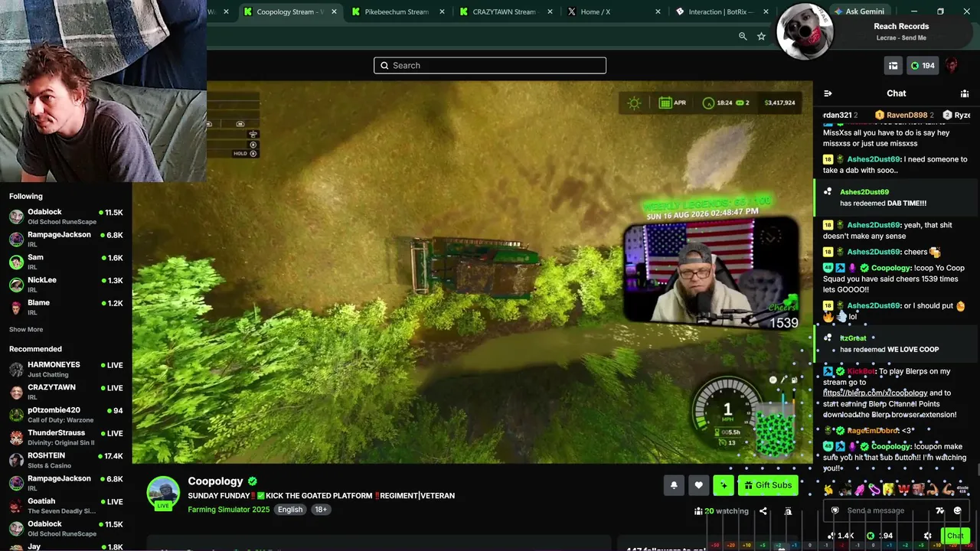Click the report stream icon beside share
This screenshot has height=551, width=980.
[788, 511]
